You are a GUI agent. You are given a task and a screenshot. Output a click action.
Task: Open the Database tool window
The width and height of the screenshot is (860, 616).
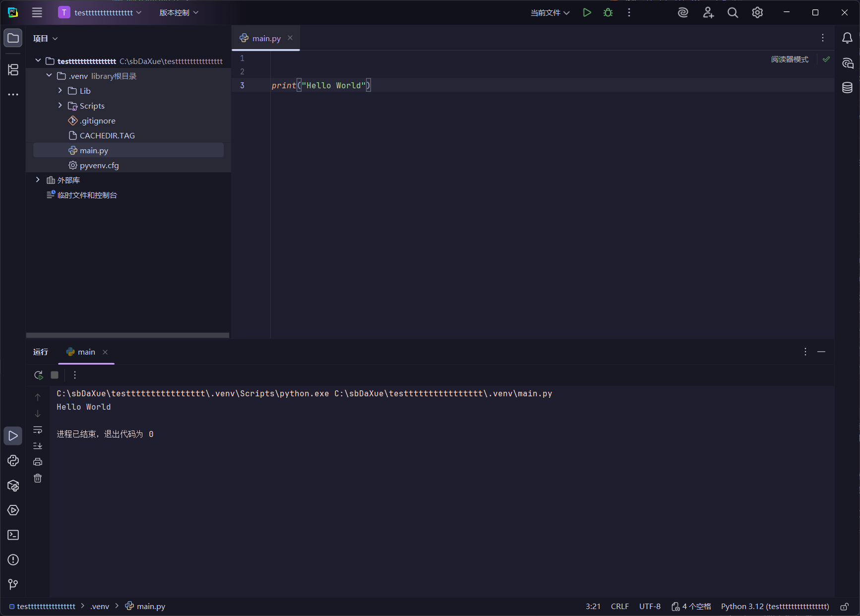pyautogui.click(x=847, y=88)
